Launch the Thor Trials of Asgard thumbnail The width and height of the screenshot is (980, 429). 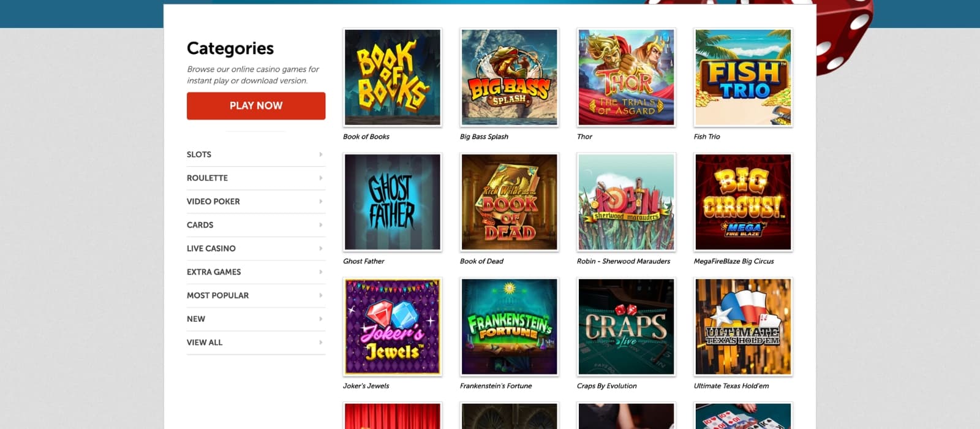click(x=627, y=77)
